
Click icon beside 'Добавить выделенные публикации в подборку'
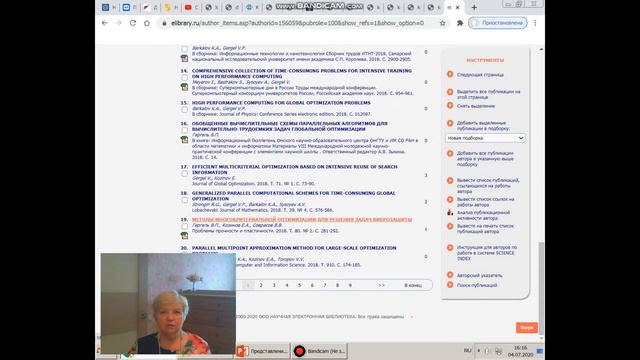(450, 123)
